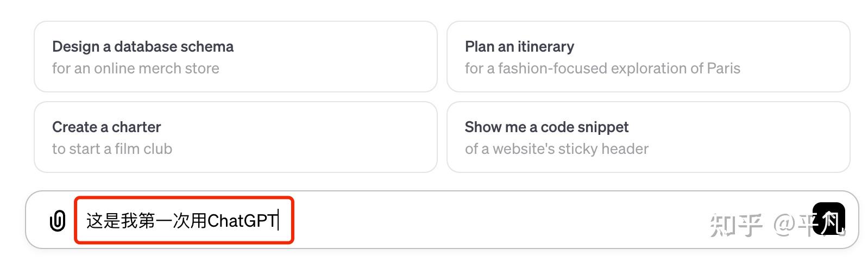Click the Chinese text "这是我第一次用" in the input
868x261 pixels.
[147, 221]
